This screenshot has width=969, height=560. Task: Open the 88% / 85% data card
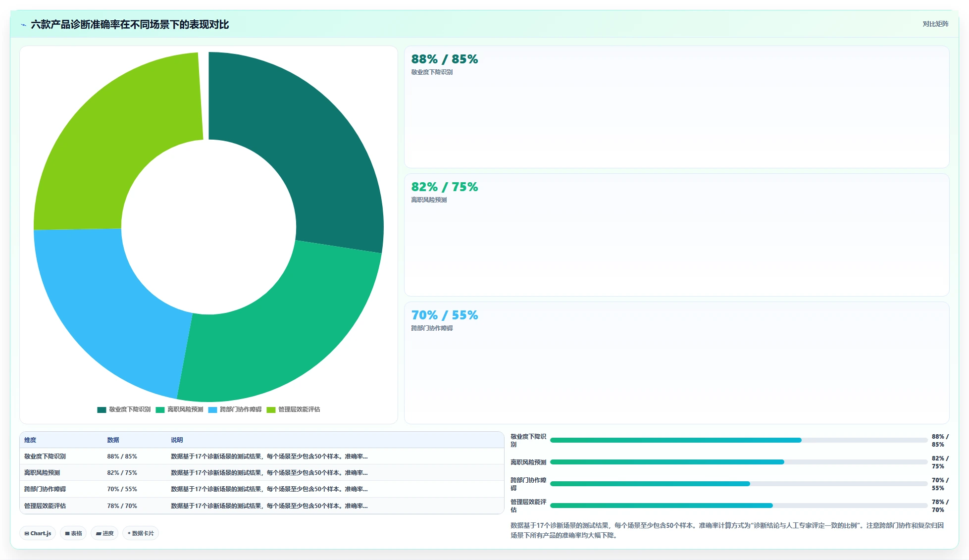[x=676, y=107]
